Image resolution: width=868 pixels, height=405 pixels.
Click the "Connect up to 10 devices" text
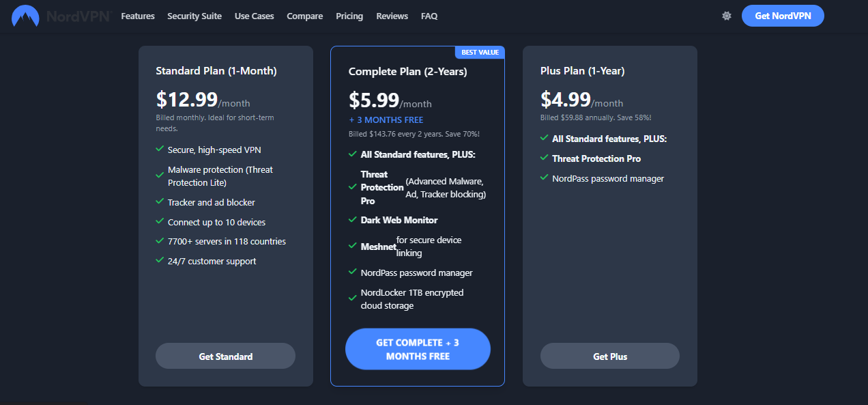217,222
